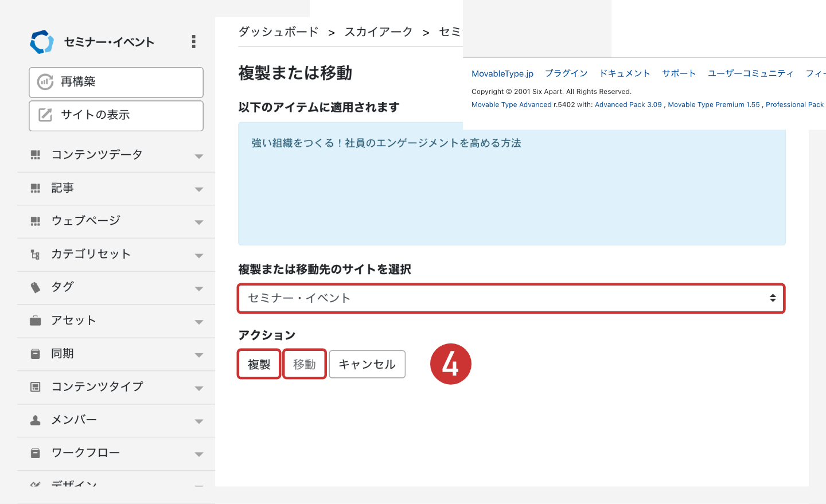Click the three-dot site menu icon
The image size is (826, 504).
coord(193,41)
